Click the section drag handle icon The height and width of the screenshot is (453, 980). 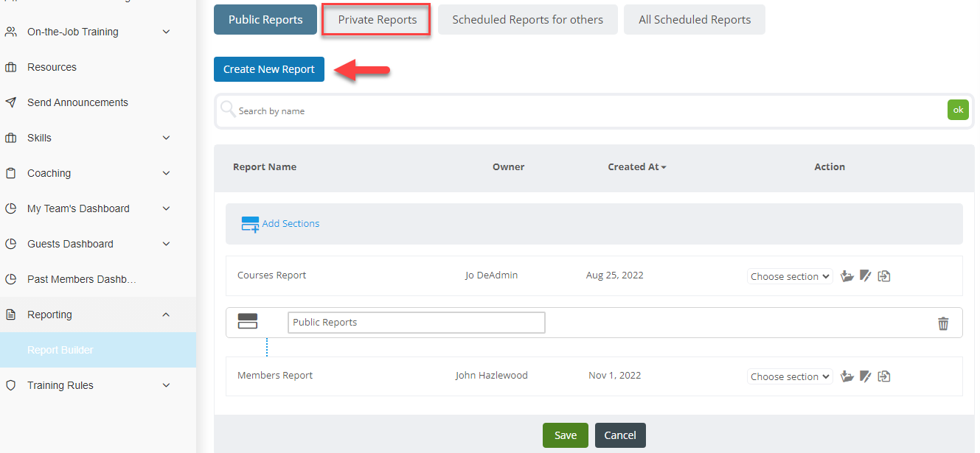(246, 321)
